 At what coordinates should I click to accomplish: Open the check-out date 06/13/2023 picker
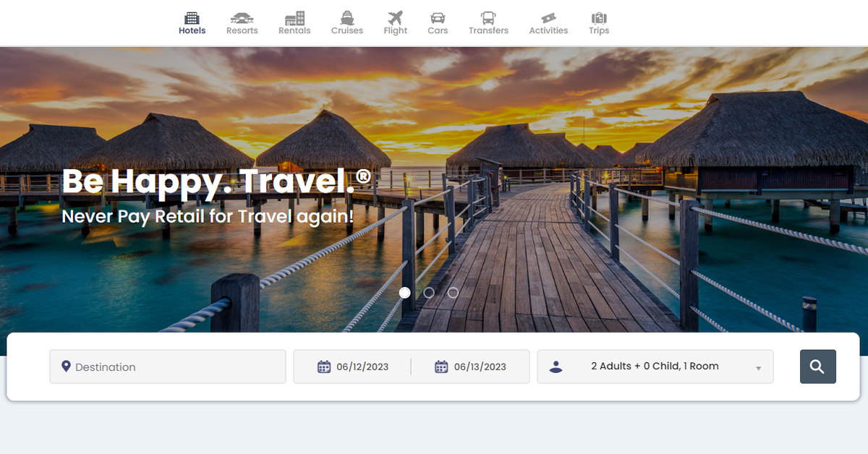coord(480,367)
